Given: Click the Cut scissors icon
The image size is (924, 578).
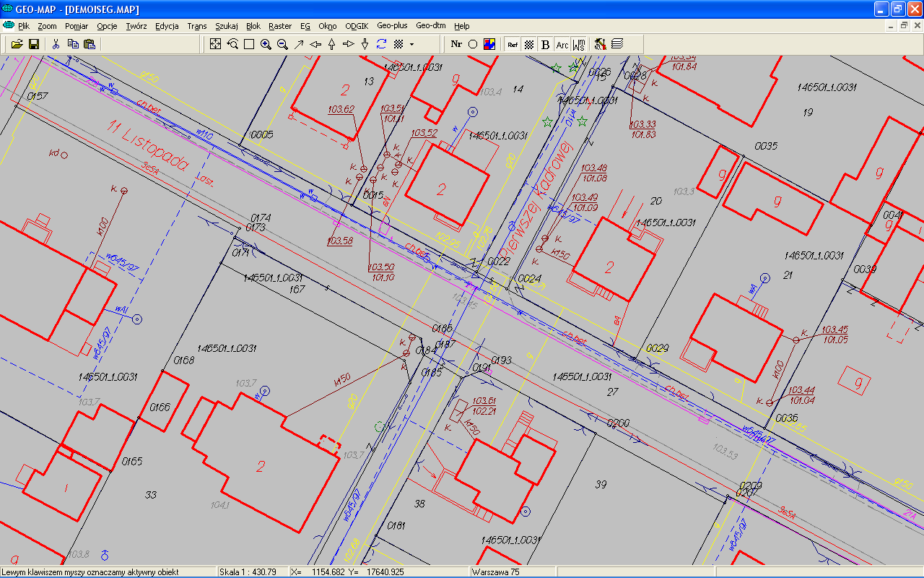Looking at the screenshot, I should tap(56, 44).
